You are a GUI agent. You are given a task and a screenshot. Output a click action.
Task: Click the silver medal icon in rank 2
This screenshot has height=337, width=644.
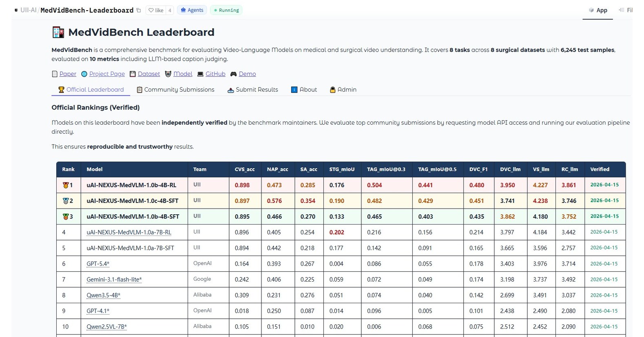(66, 201)
